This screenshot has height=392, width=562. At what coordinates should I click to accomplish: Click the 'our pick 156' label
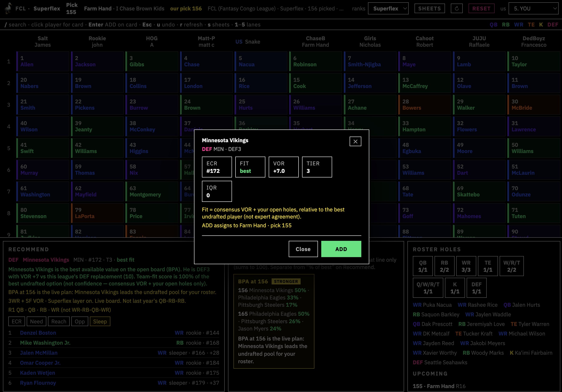pos(186,9)
